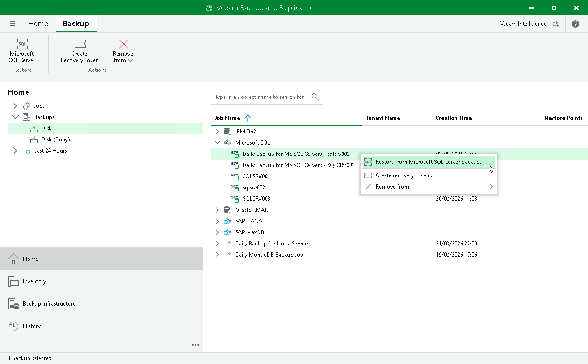588x364 pixels.
Task: Open the hamburger main menu
Action: 13,24
